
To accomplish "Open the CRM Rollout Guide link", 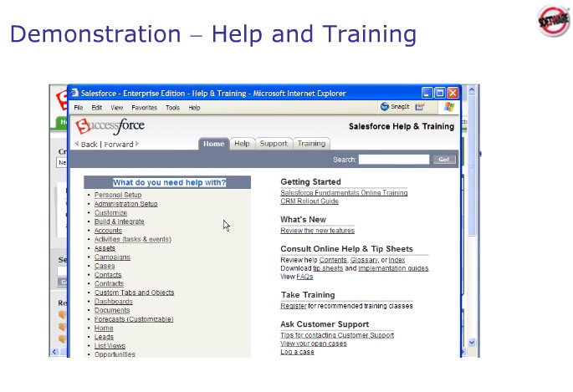I will pos(310,201).
